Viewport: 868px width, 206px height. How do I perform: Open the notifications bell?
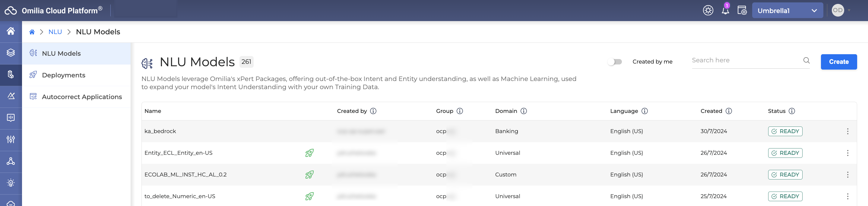point(725,11)
